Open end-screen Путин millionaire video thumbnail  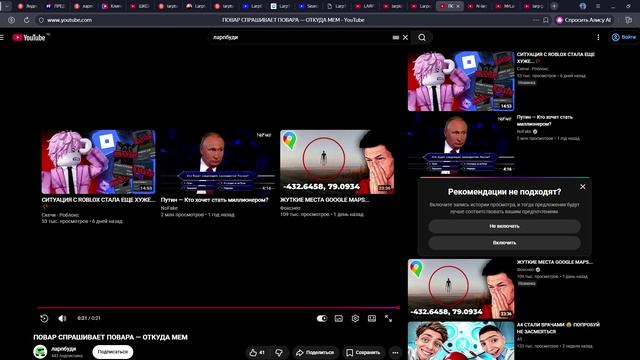[x=218, y=162]
